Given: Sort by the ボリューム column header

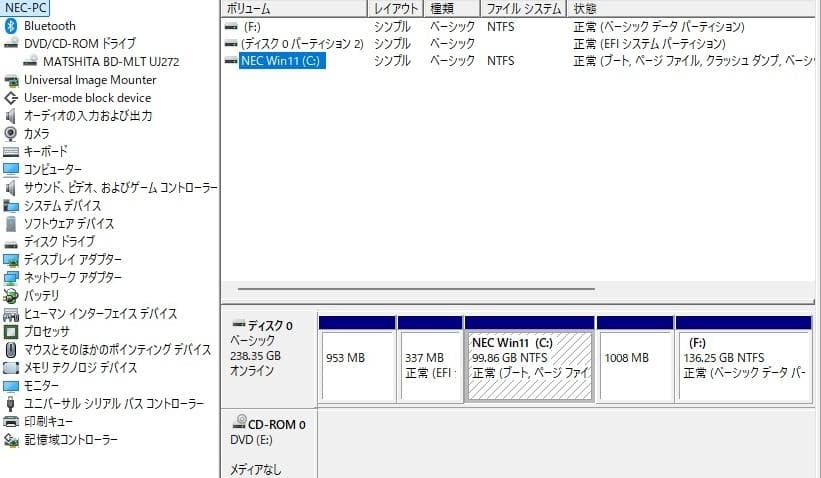Looking at the screenshot, I should (x=295, y=8).
